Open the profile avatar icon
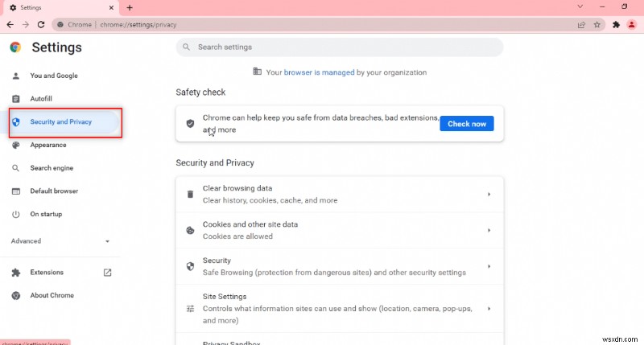The height and width of the screenshot is (345, 644). [x=631, y=24]
